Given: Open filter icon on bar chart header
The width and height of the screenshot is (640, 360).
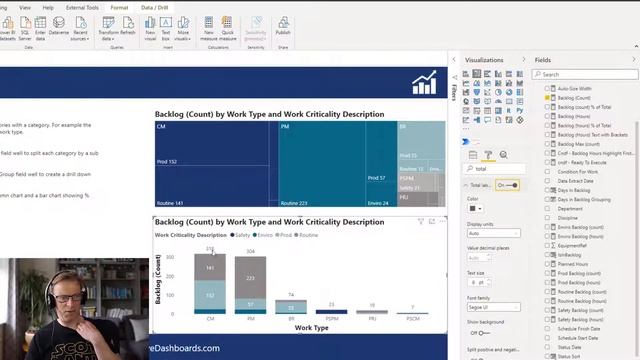Looking at the screenshot, I should point(421,221).
